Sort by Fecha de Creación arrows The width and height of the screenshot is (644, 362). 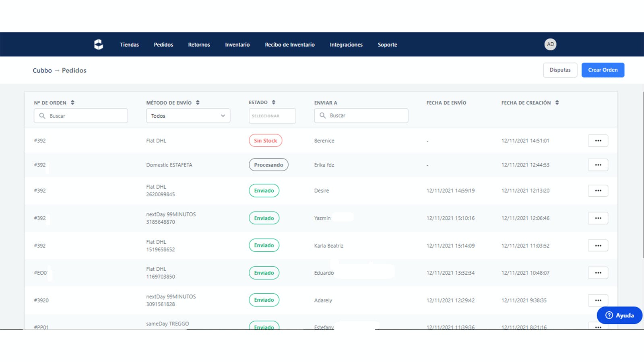[x=557, y=103]
